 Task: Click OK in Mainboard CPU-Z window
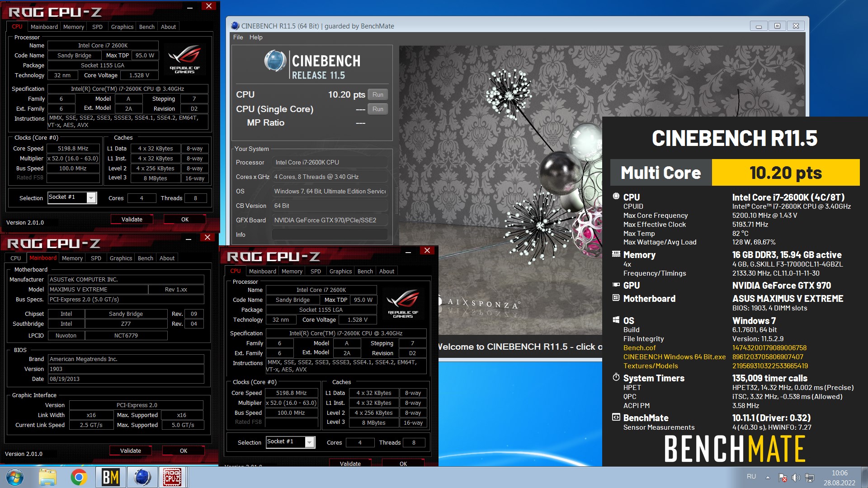click(184, 450)
